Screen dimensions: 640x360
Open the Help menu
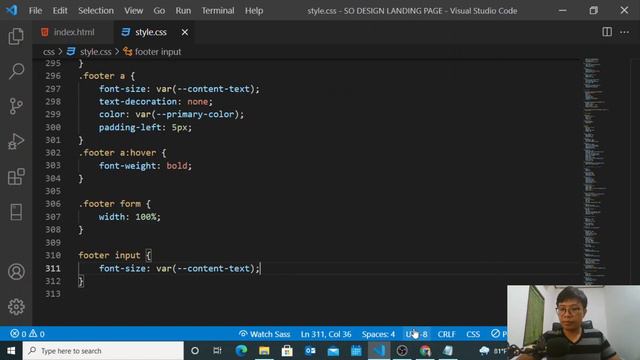pyautogui.click(x=254, y=11)
